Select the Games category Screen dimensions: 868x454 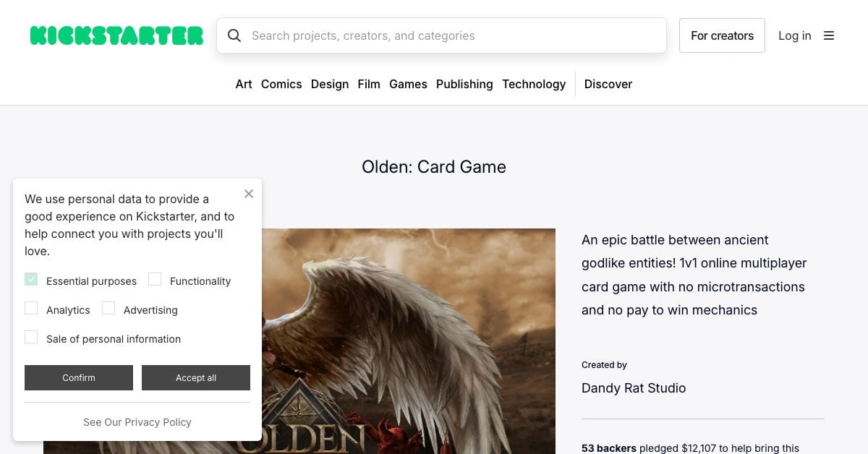pos(408,84)
